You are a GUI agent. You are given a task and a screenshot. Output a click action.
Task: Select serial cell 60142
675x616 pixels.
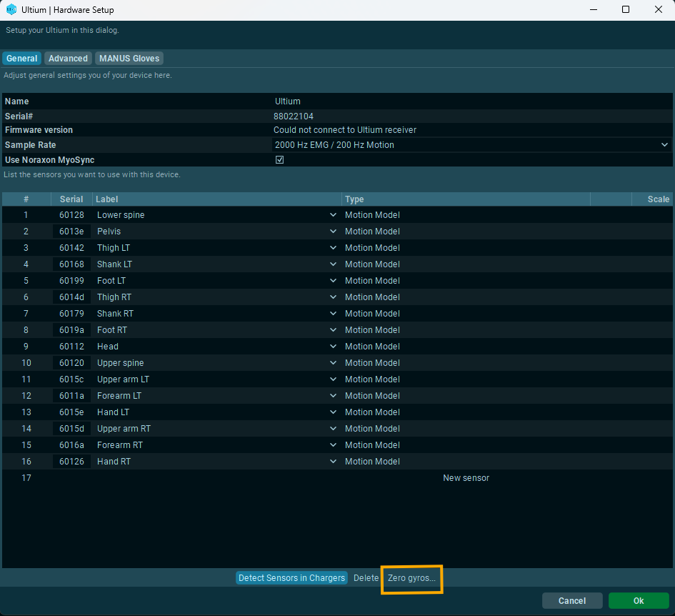(71, 248)
